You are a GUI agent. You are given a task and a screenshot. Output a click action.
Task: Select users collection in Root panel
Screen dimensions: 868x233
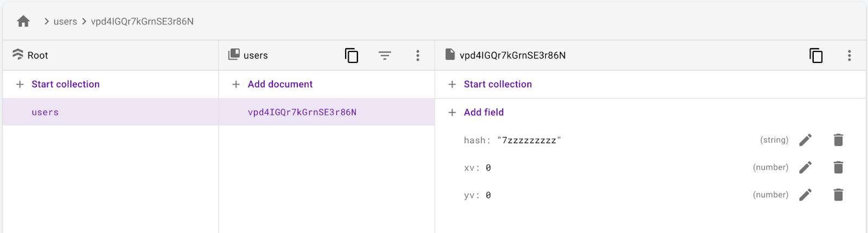pos(45,112)
